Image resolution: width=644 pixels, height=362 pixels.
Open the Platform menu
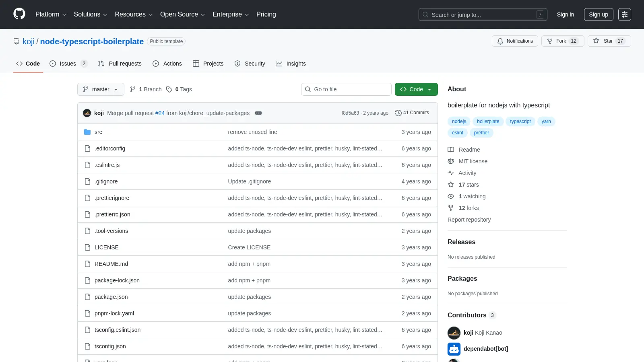[x=51, y=14]
